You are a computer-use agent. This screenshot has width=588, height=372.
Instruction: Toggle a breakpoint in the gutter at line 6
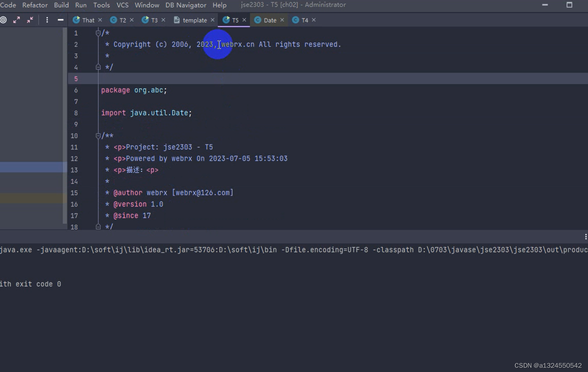[87, 90]
